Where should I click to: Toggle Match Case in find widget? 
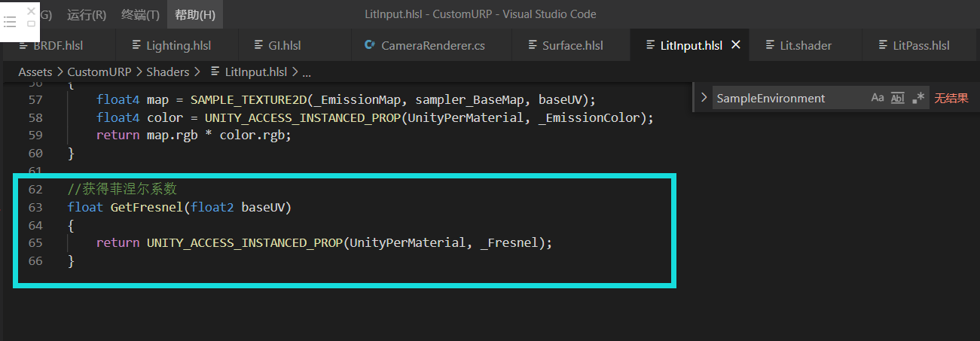tap(878, 98)
